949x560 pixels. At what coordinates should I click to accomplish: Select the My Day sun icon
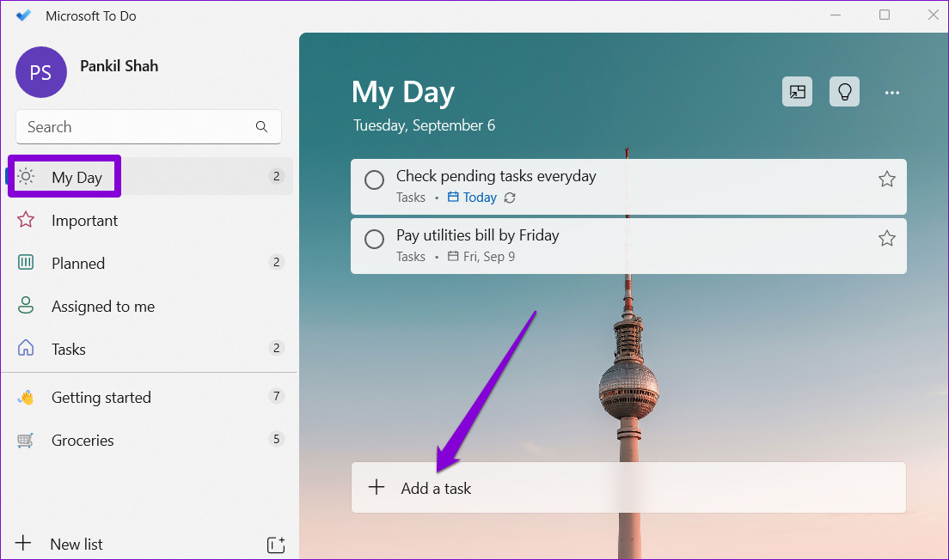pos(28,176)
